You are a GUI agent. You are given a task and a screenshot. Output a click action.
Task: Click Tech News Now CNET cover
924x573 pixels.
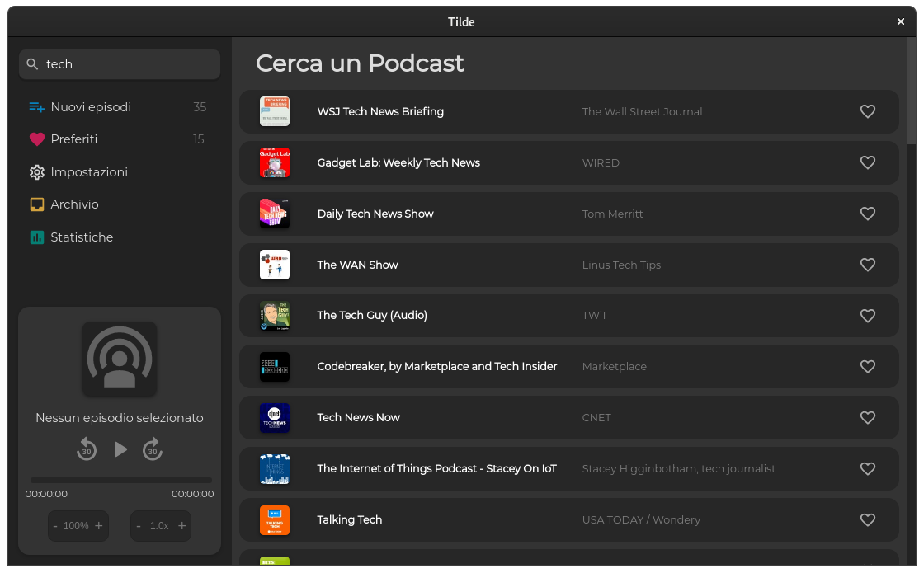click(x=275, y=417)
